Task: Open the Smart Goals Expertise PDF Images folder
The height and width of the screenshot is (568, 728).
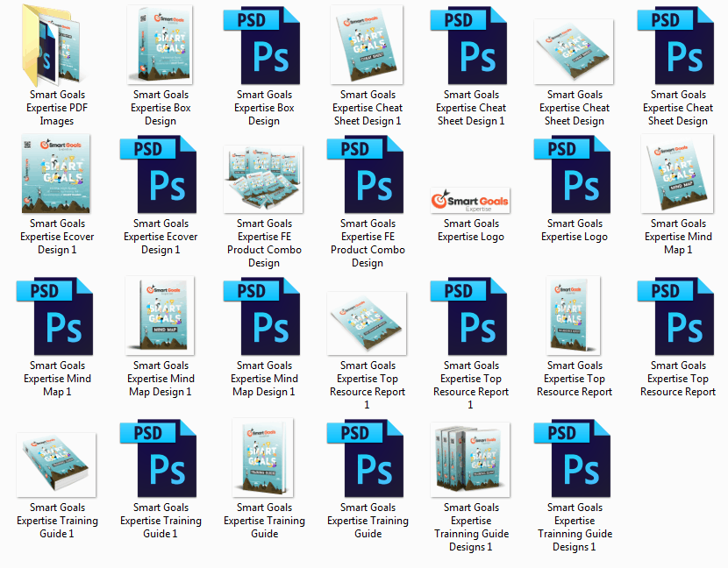Action: tap(57, 44)
